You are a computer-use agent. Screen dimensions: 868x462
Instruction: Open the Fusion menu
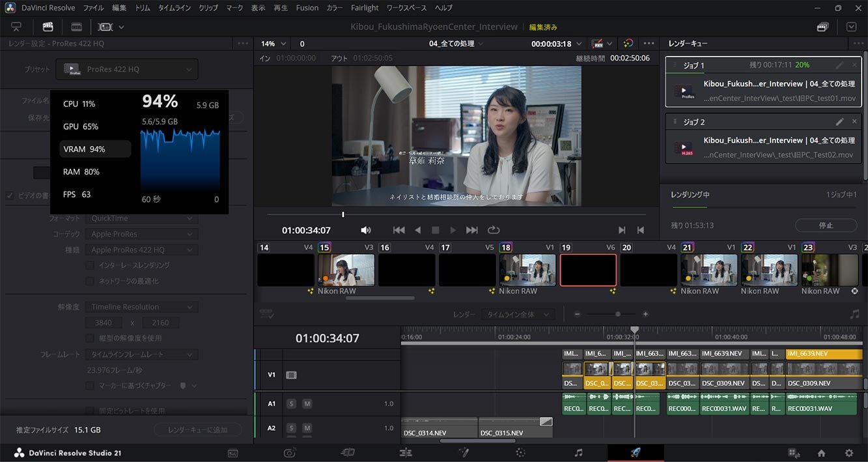coord(307,8)
